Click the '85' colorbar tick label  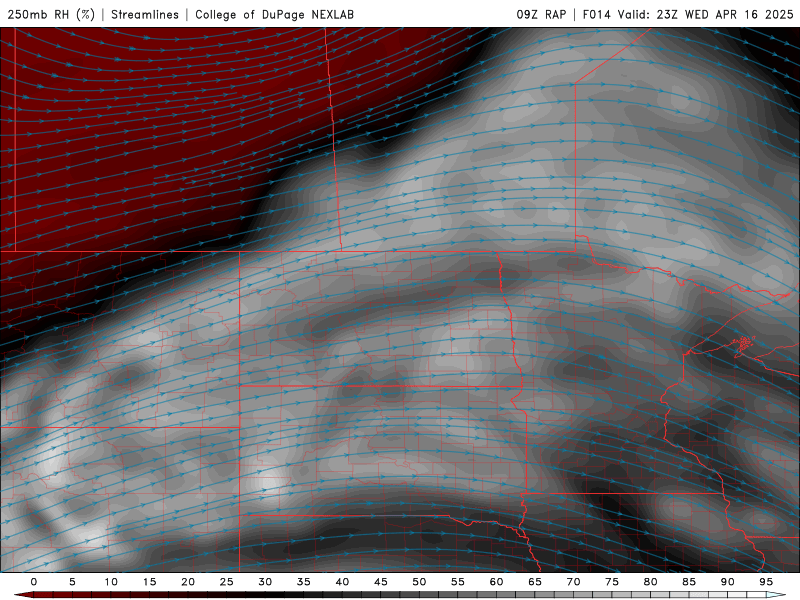pos(689,582)
